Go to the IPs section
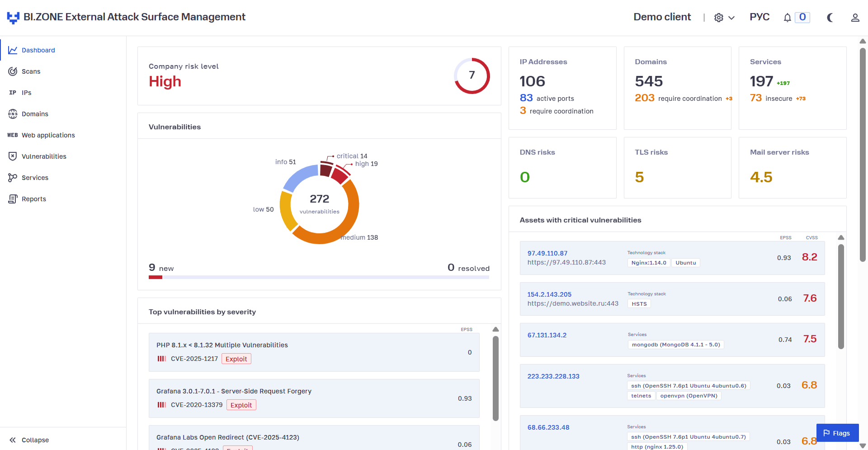 (63, 93)
